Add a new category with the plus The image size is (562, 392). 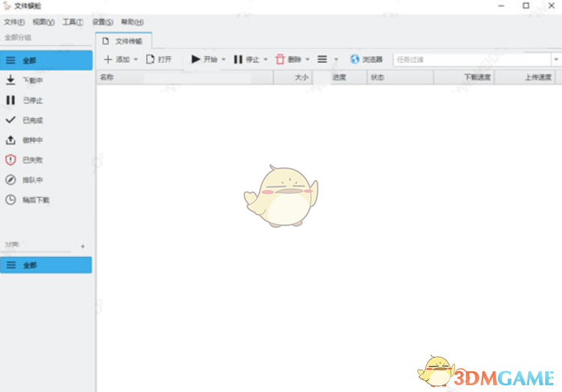(82, 247)
